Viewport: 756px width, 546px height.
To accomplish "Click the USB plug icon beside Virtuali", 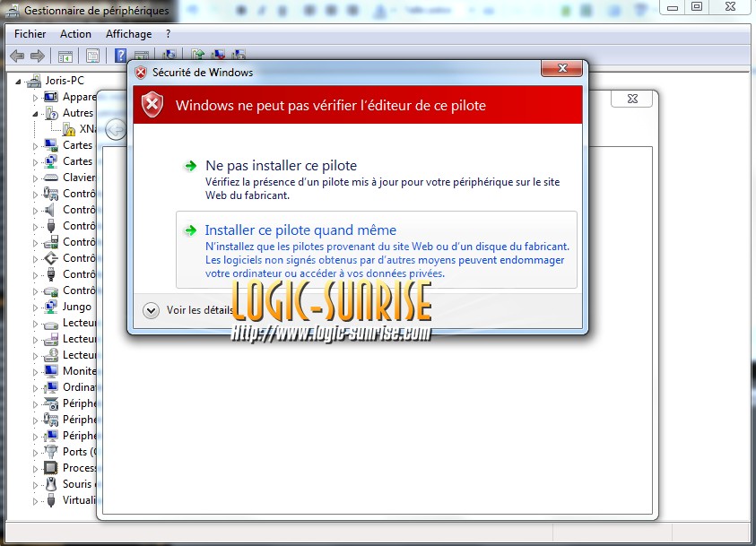I will pos(51,500).
